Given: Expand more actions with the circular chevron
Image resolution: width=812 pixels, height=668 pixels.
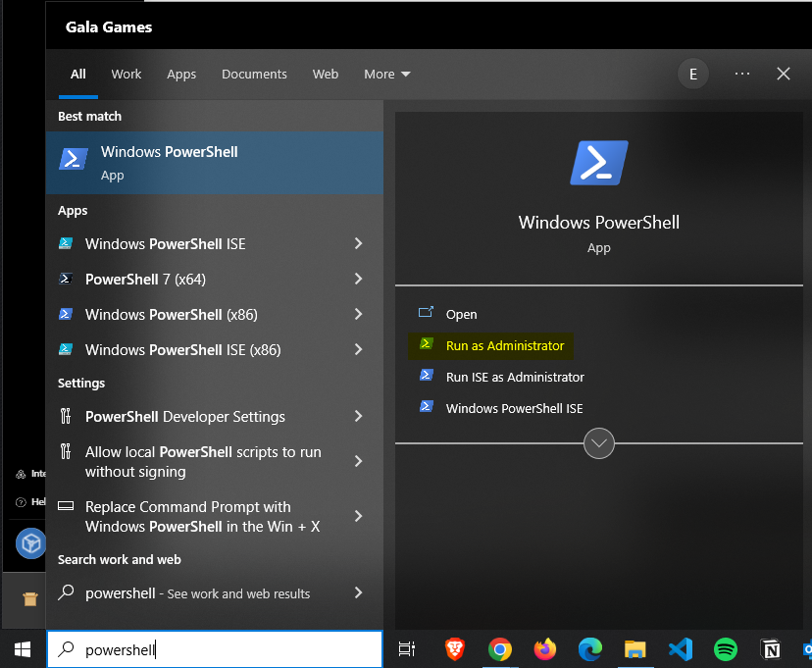Looking at the screenshot, I should pos(599,443).
